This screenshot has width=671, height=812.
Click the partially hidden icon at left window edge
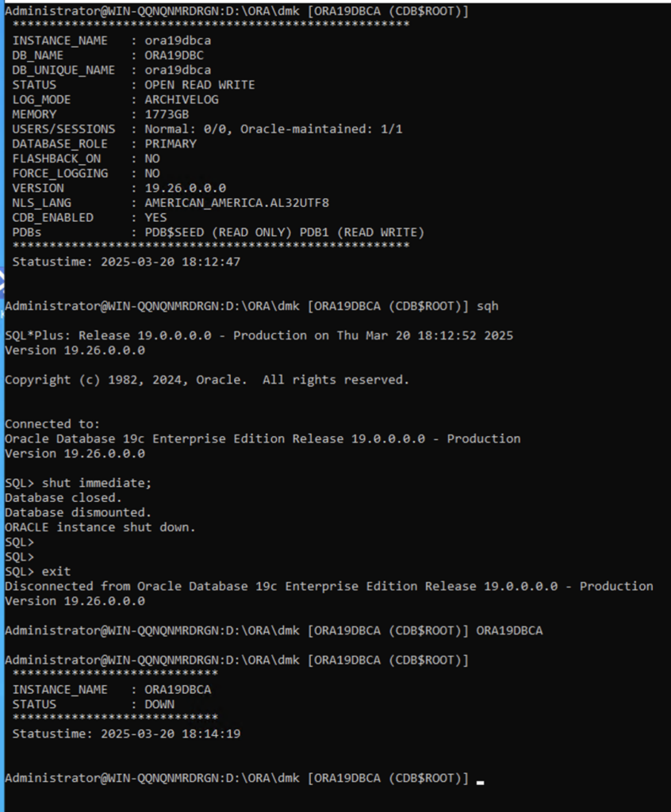2,282
